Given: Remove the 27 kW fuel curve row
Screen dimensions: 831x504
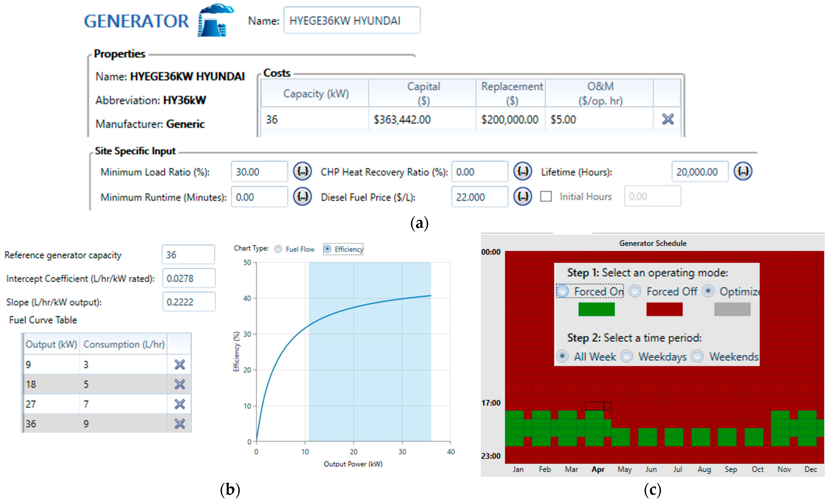Looking at the screenshot, I should pos(180,404).
